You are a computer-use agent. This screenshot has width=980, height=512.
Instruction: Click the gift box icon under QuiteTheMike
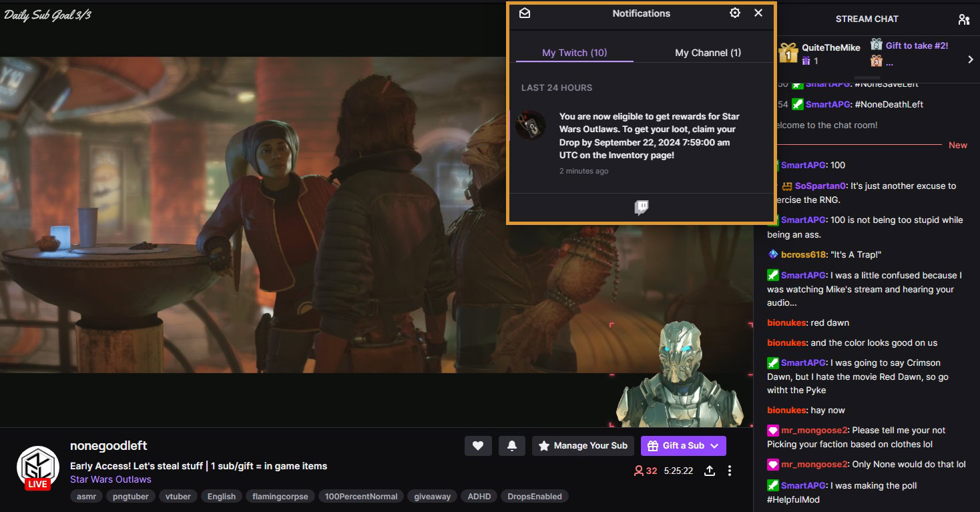coord(806,61)
